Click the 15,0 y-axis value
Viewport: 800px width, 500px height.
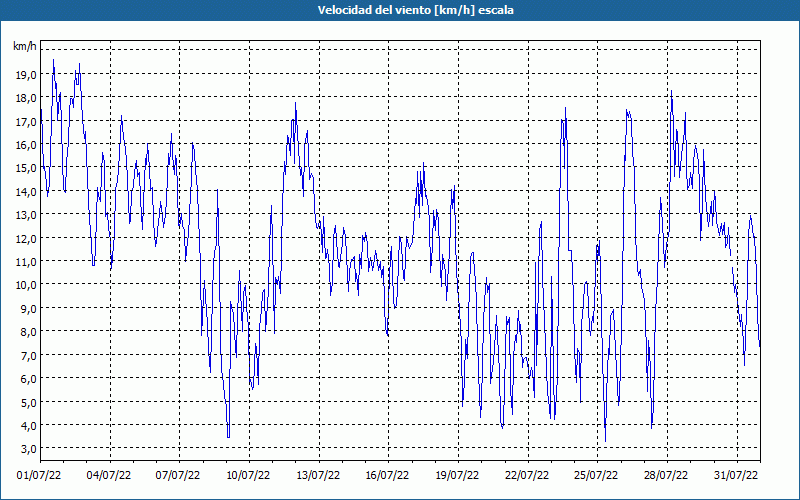tap(26, 168)
